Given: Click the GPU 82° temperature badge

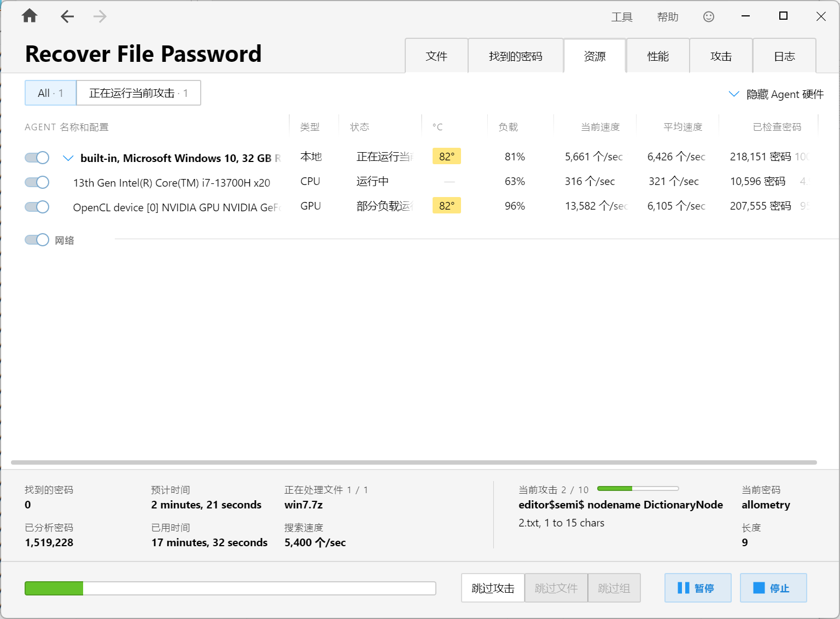Looking at the screenshot, I should click(x=446, y=206).
